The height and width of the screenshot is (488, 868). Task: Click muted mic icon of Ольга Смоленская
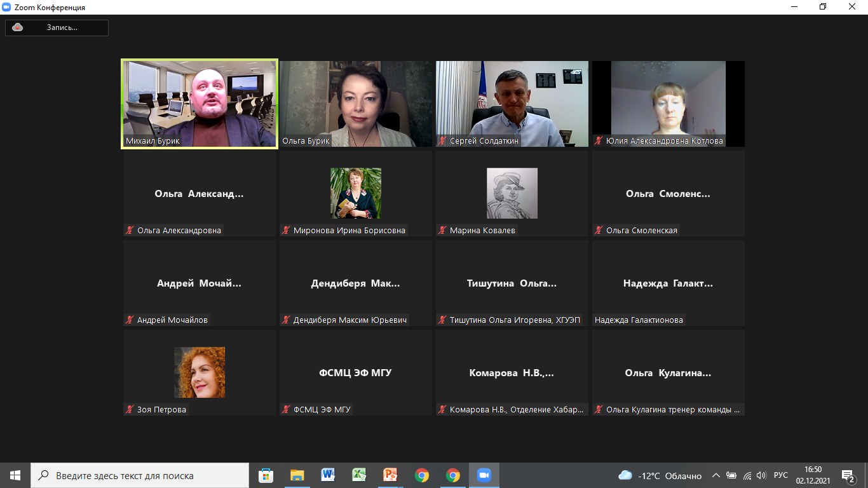[599, 231]
